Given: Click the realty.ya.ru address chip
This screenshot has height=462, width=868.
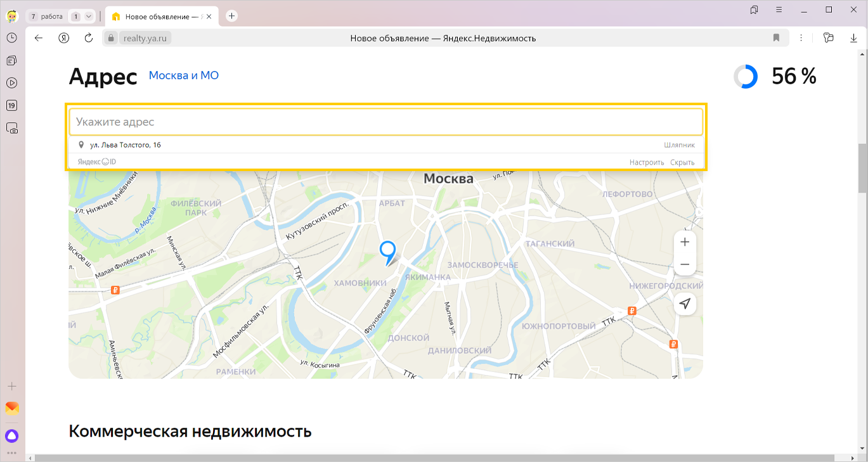Looking at the screenshot, I should pyautogui.click(x=146, y=38).
